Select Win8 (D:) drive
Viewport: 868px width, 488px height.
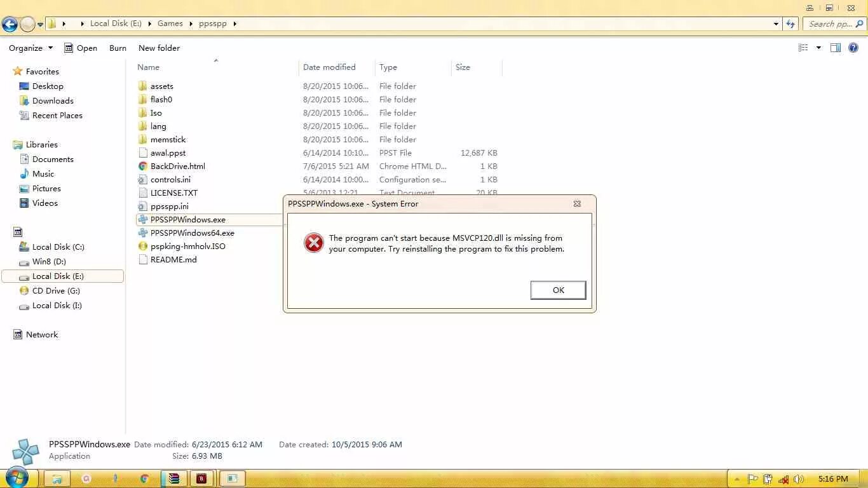click(49, 261)
